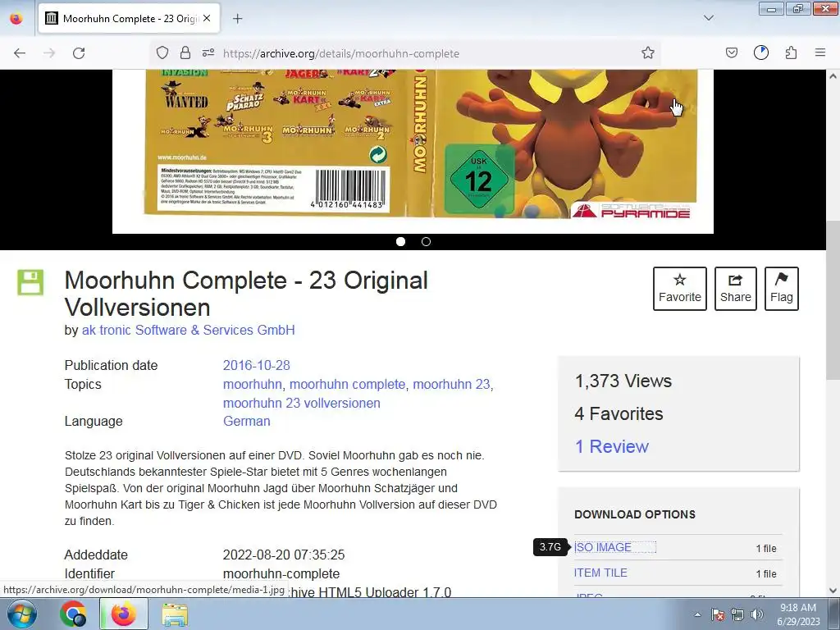Open Action Center flag tray icon
The height and width of the screenshot is (630, 840).
[x=718, y=614]
